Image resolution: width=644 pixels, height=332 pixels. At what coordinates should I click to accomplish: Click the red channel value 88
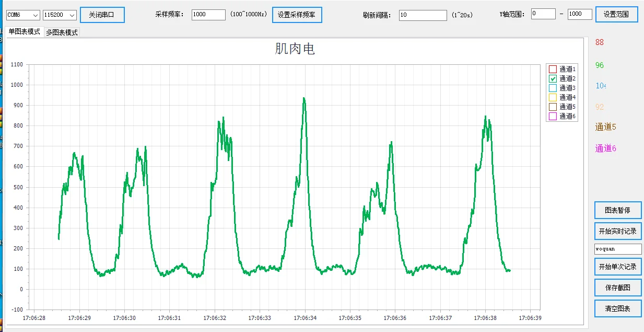point(600,42)
